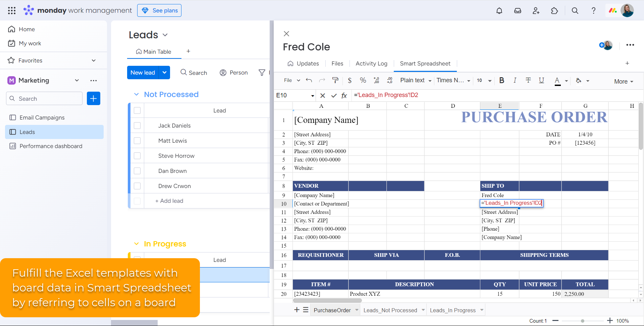Insert a function using the fx icon
The height and width of the screenshot is (326, 644).
(344, 95)
